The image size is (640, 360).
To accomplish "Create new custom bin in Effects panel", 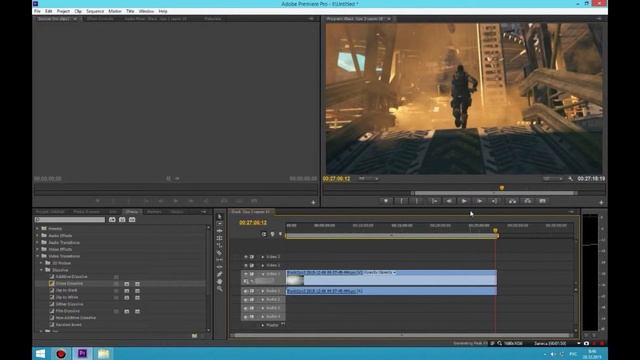I will tap(195, 336).
